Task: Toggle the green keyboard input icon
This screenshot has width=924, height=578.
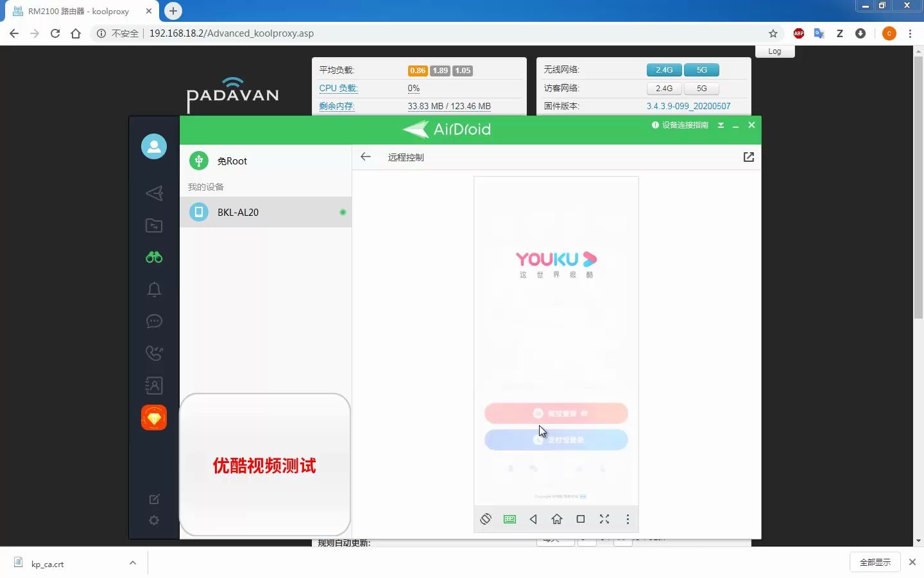Action: pos(509,519)
